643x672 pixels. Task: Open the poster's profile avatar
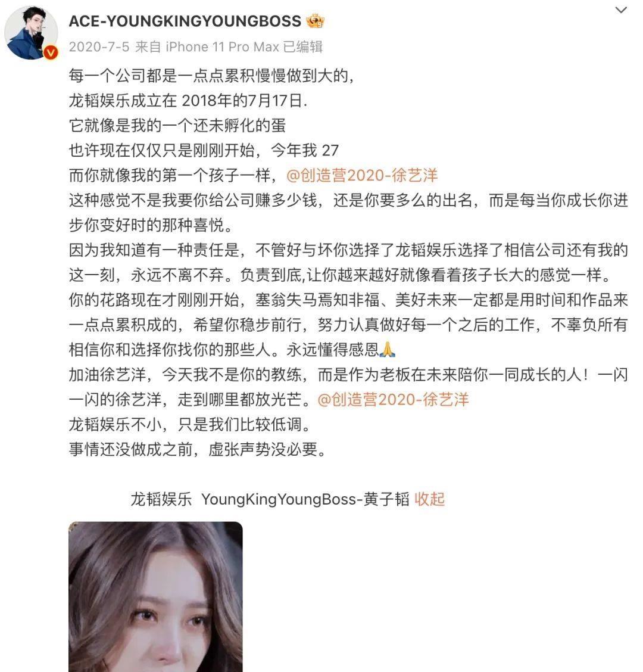31,33
